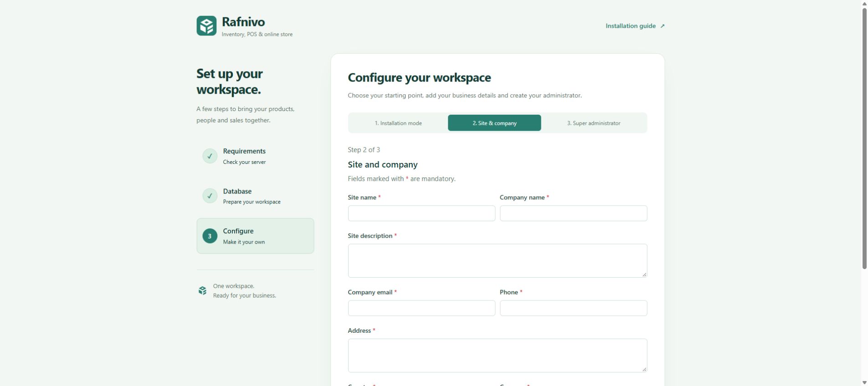
Task: Click into the Company name field
Action: (573, 213)
